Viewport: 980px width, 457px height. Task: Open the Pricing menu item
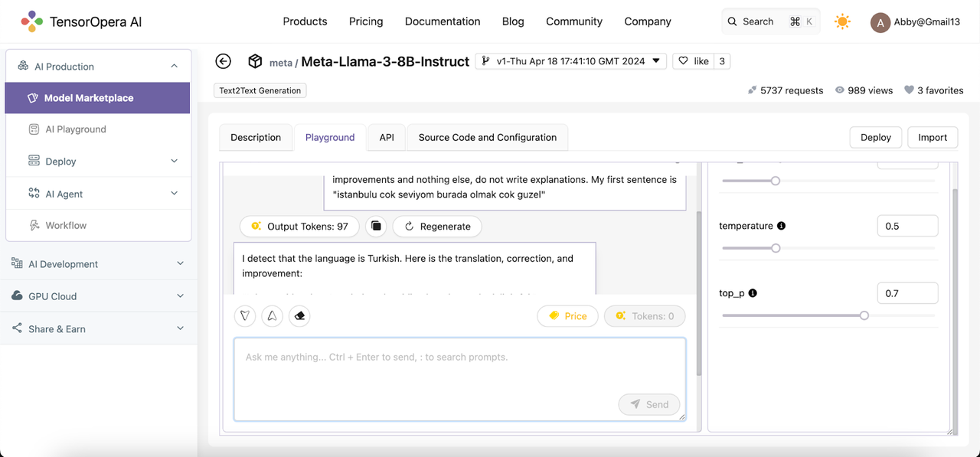point(366,21)
